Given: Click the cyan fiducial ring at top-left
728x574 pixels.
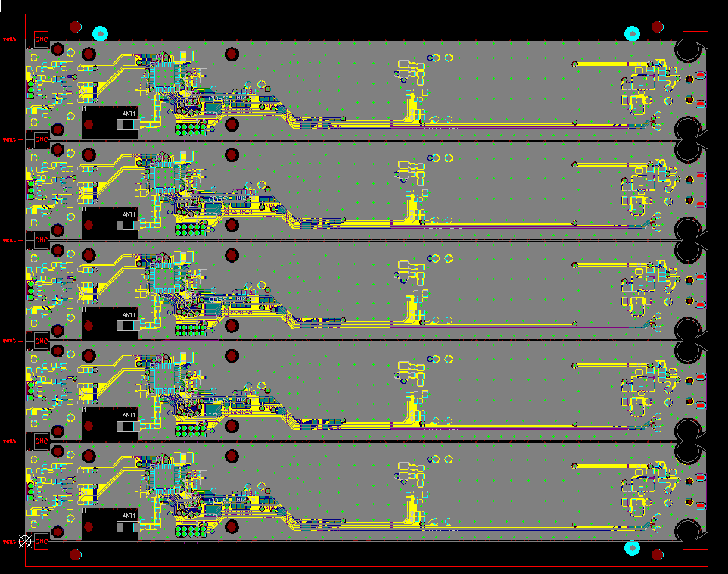Looking at the screenshot, I should tap(100, 33).
